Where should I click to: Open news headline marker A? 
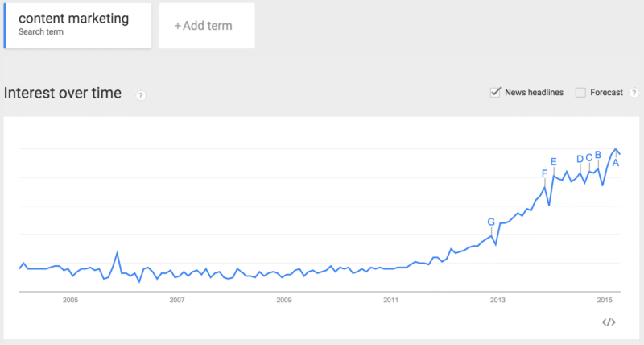click(616, 163)
